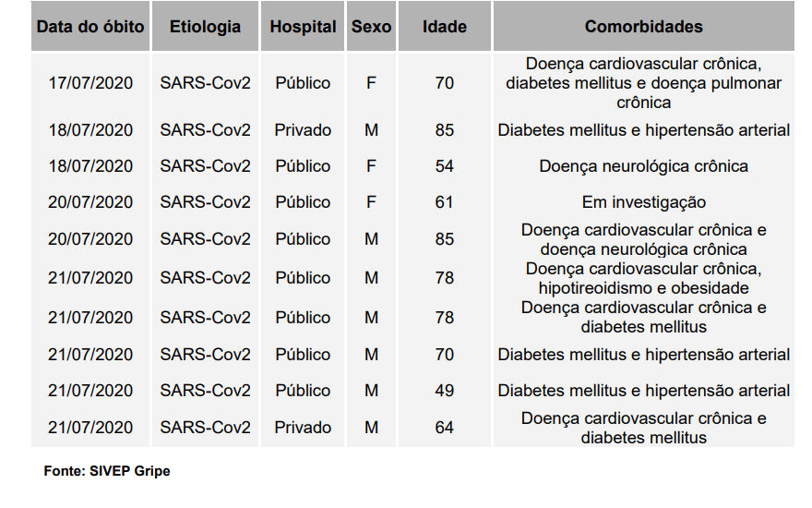This screenshot has width=812, height=508.
Task: Select the age value 61
Action: [445, 202]
